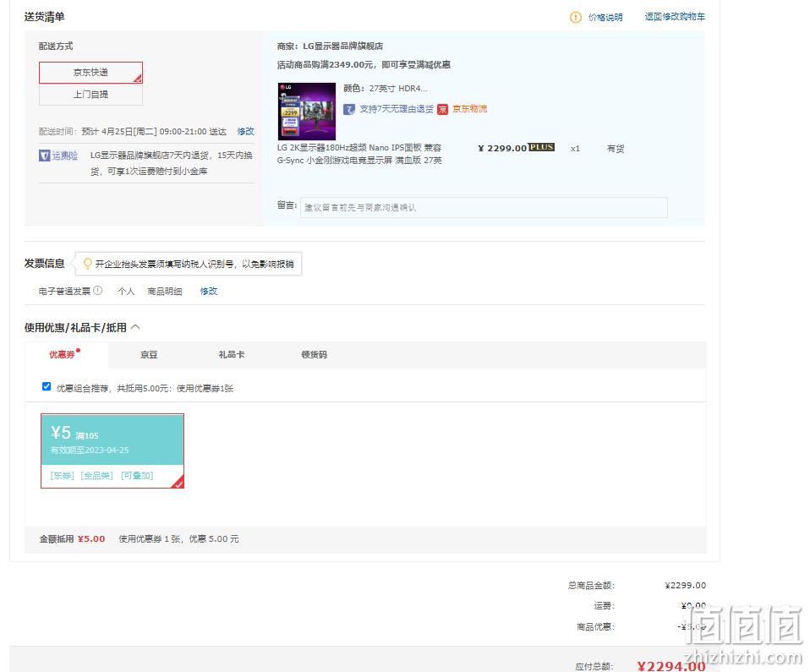Viewport: 810px width, 672px height.
Task: Click 支持7天无理由退货 link
Action: point(397,109)
